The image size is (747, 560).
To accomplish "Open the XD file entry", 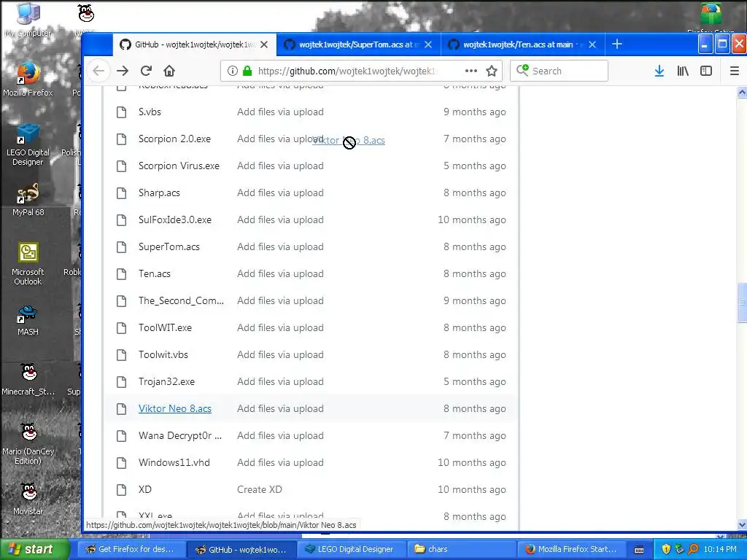I will (145, 489).
